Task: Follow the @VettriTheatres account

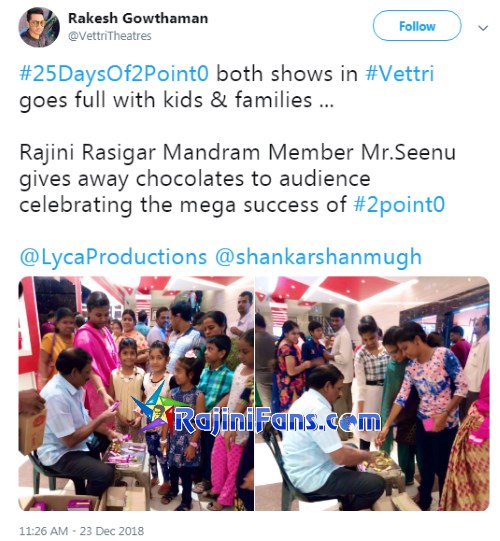Action: (417, 26)
